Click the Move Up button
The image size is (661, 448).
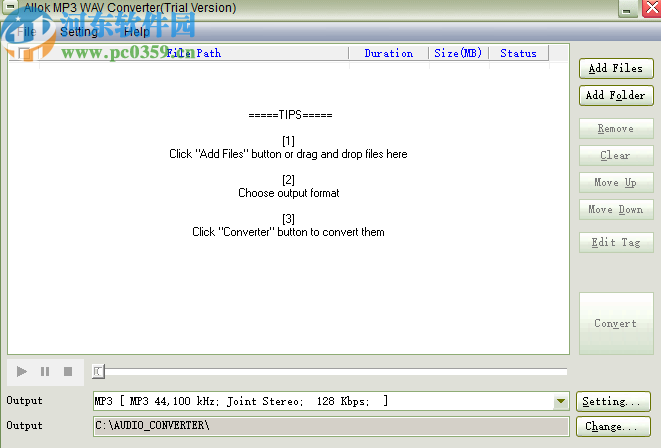(x=616, y=182)
